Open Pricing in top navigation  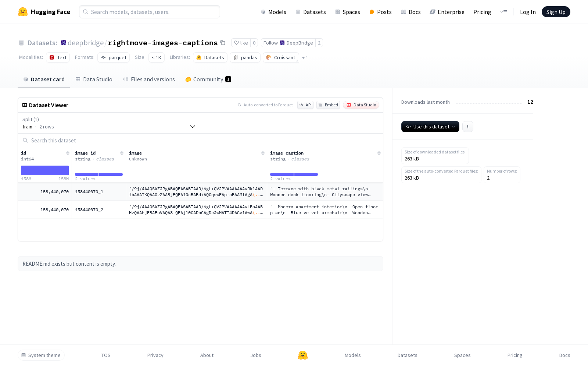[482, 12]
